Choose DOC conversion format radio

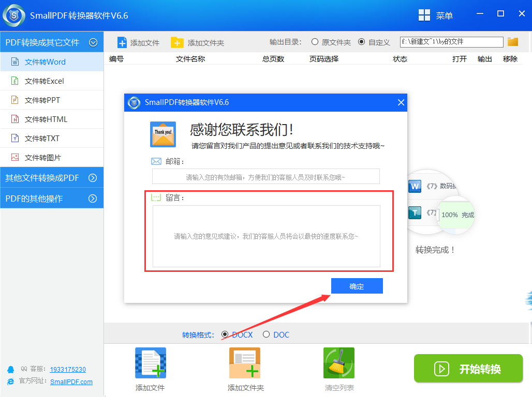point(267,334)
